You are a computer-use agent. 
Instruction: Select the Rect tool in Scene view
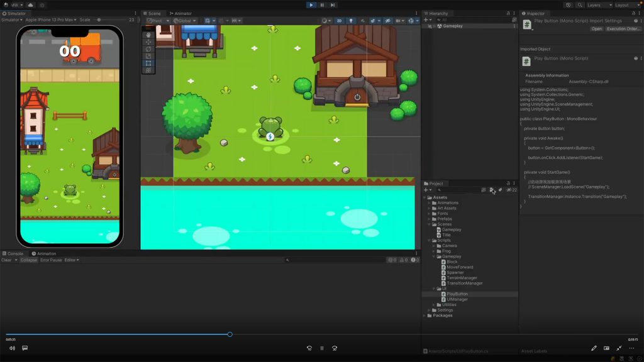(x=148, y=63)
